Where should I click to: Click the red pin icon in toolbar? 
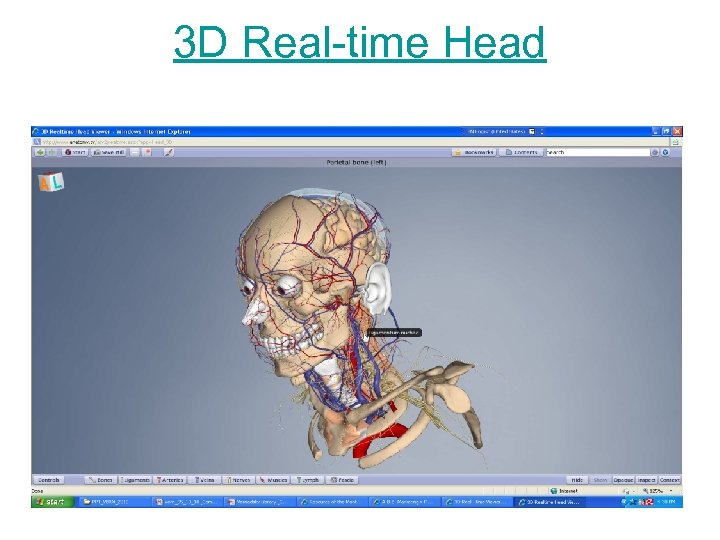[147, 152]
